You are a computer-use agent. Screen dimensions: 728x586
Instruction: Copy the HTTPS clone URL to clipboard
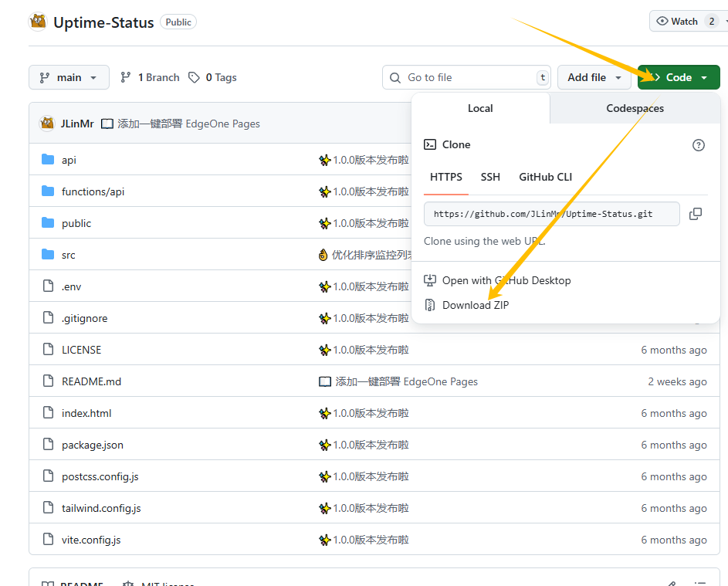coord(695,214)
